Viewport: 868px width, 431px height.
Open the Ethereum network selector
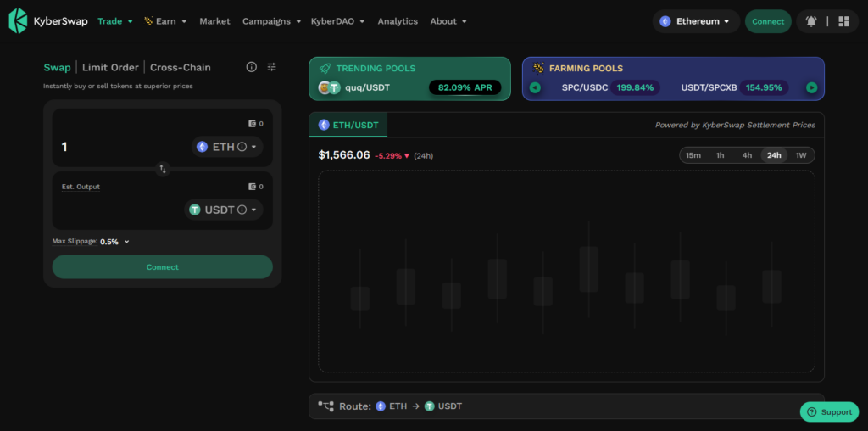pos(697,21)
